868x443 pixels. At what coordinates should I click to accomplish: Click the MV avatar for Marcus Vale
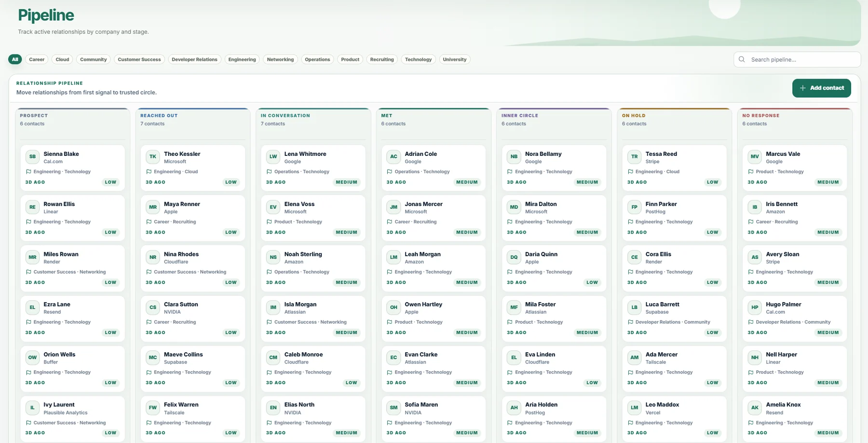tap(755, 157)
